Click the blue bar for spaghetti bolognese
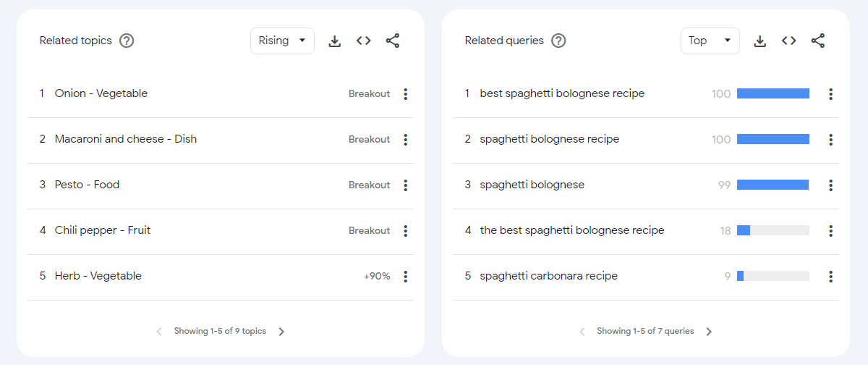Image resolution: width=868 pixels, height=365 pixels. (x=773, y=185)
